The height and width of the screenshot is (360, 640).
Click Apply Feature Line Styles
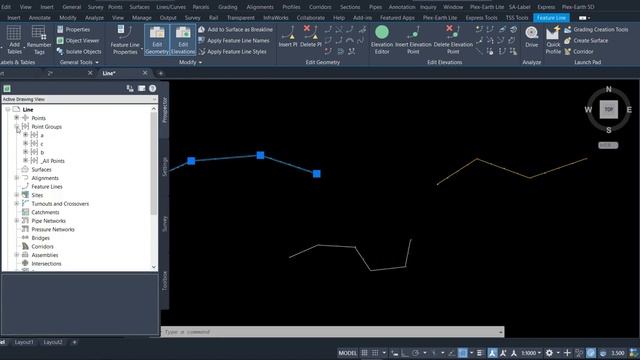[x=232, y=51]
